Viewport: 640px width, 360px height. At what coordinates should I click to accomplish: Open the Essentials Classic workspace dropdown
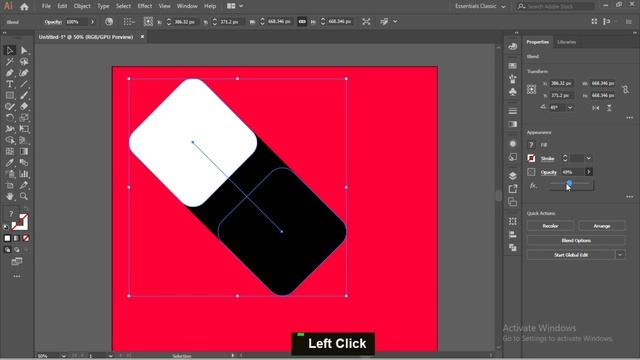click(480, 6)
